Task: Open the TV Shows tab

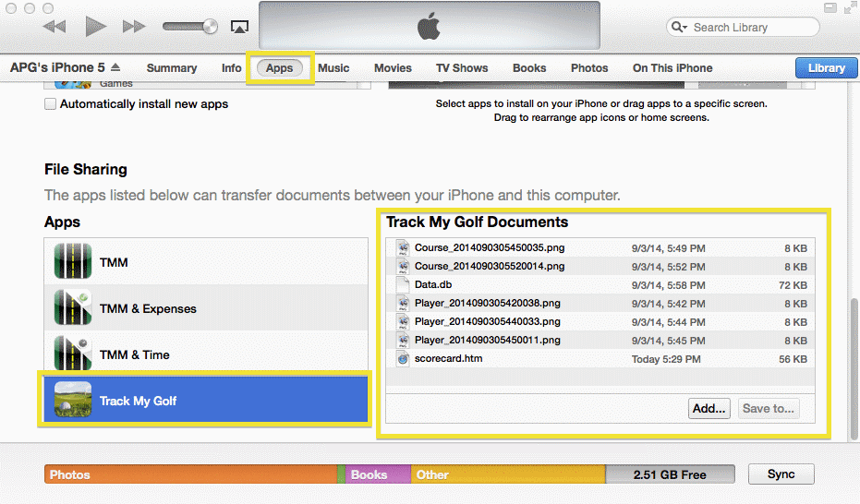Action: pyautogui.click(x=462, y=68)
